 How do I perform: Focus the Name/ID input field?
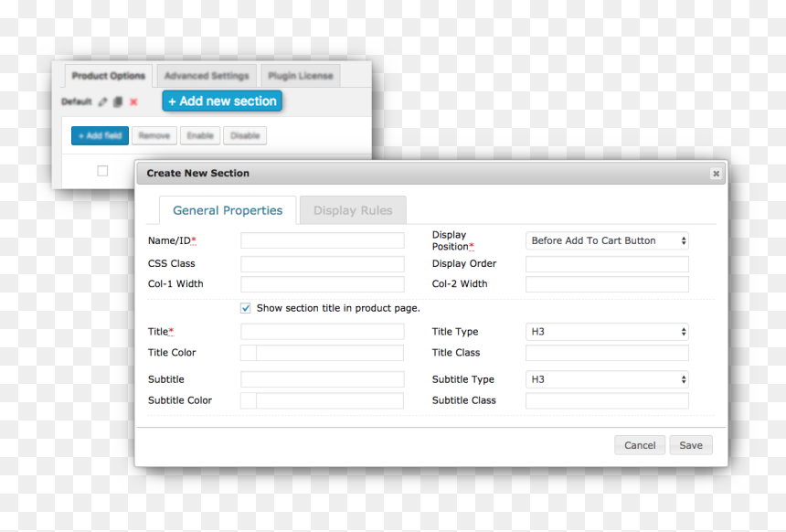pos(323,240)
